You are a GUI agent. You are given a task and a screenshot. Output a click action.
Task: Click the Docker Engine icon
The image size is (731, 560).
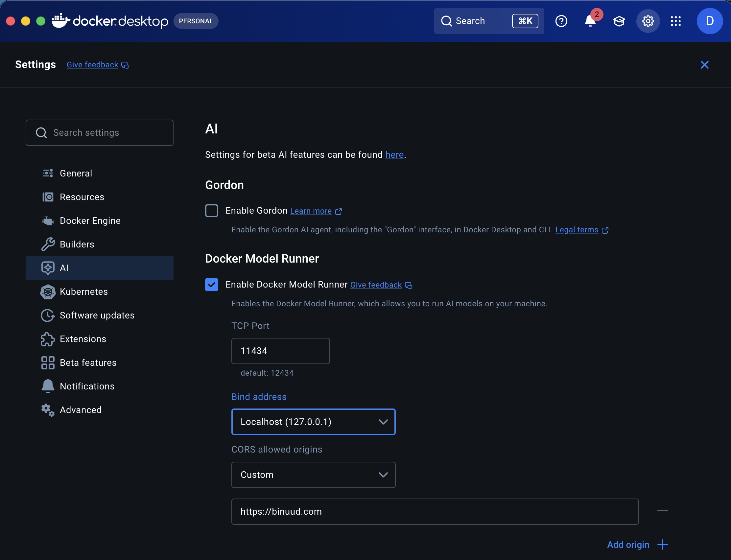pyautogui.click(x=48, y=221)
